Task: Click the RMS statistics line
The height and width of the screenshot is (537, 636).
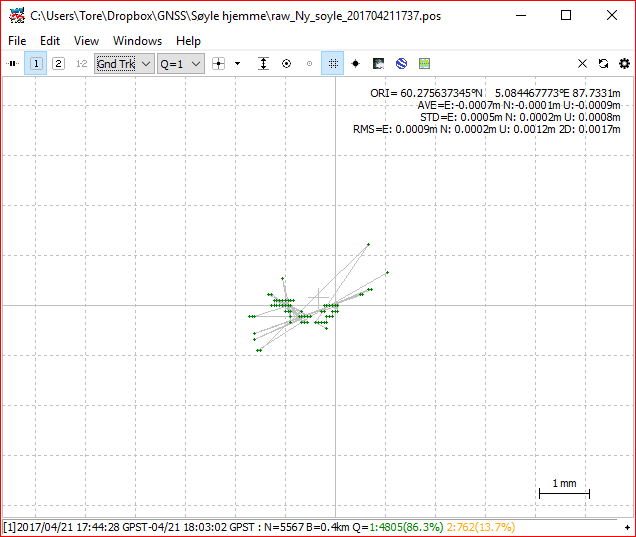Action: pyautogui.click(x=486, y=129)
